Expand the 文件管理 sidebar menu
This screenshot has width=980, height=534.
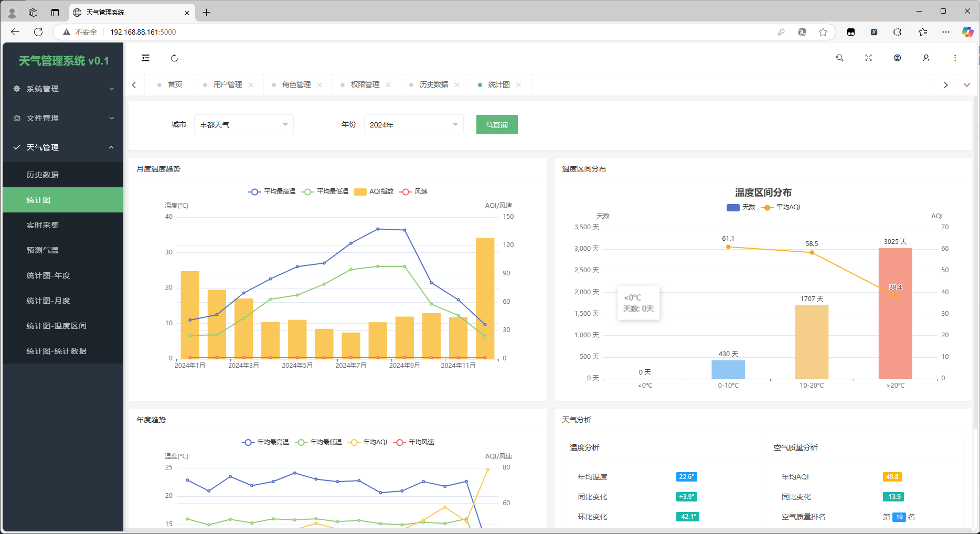click(63, 118)
